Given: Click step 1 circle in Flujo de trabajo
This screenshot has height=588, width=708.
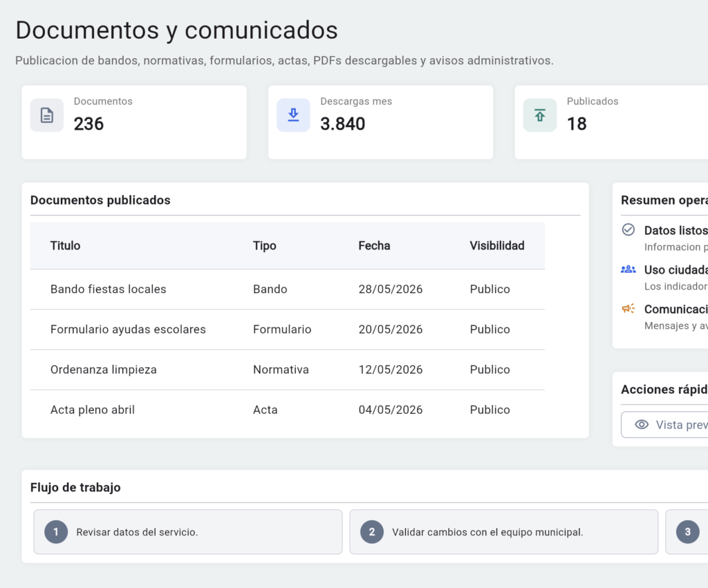Looking at the screenshot, I should click(56, 532).
